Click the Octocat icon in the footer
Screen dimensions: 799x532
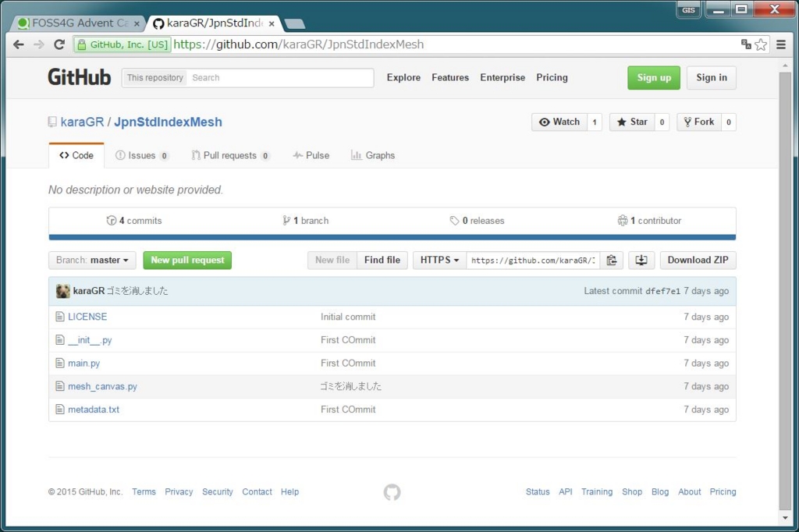click(392, 491)
